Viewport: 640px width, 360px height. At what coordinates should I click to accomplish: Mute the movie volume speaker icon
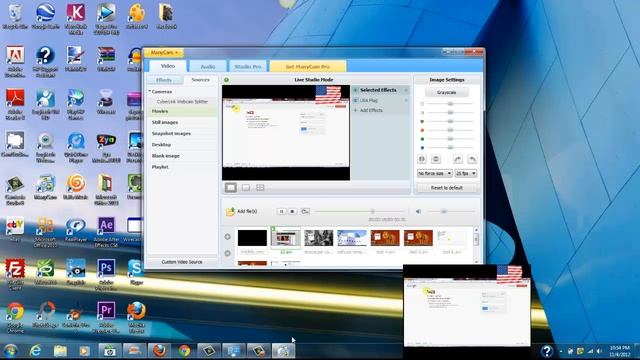(x=418, y=211)
